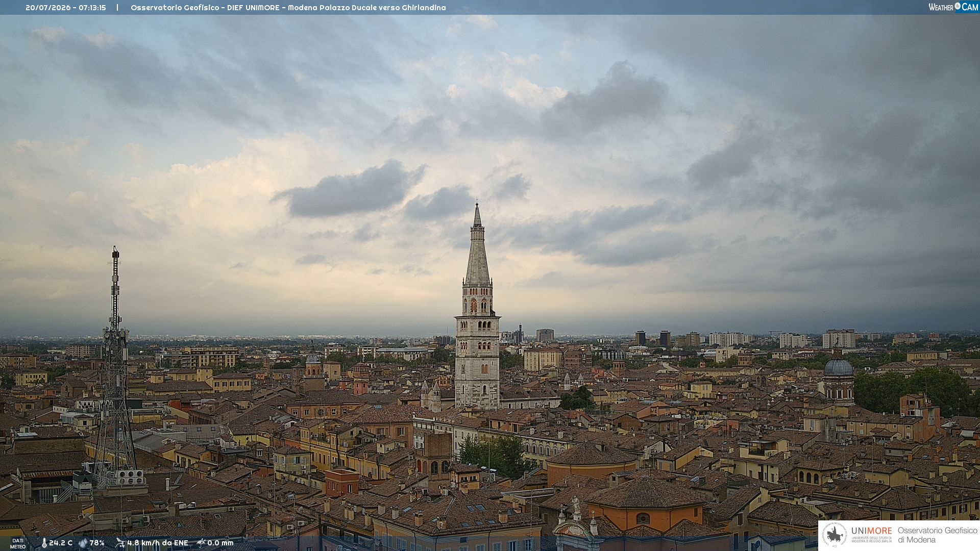980x551 pixels.
Task: Select the 4.8 km/h da ENE wind reading
Action: [158, 543]
